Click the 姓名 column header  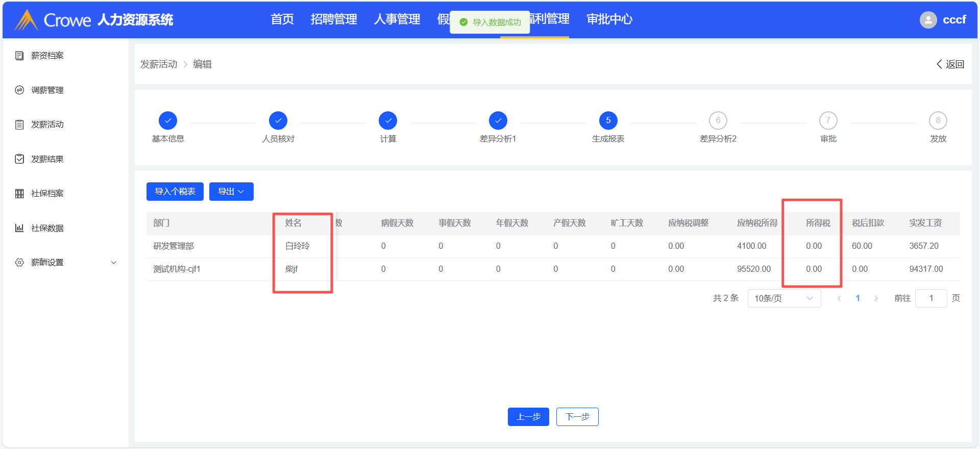(x=293, y=223)
